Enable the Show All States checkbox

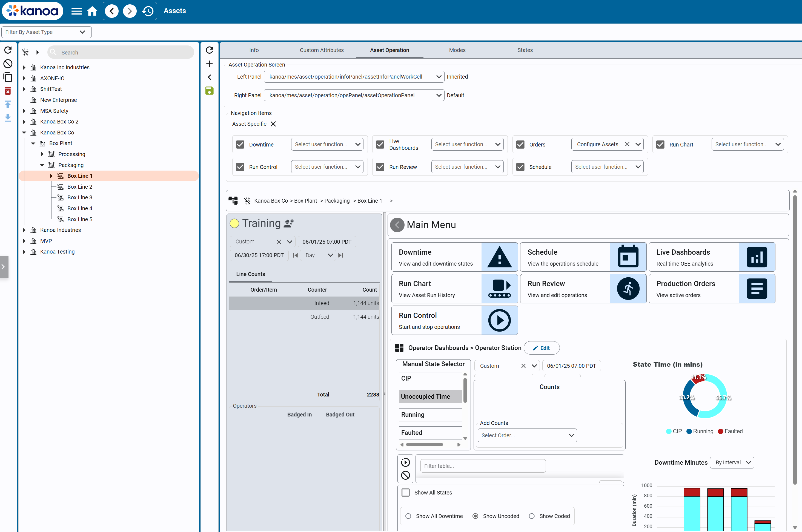click(x=406, y=492)
